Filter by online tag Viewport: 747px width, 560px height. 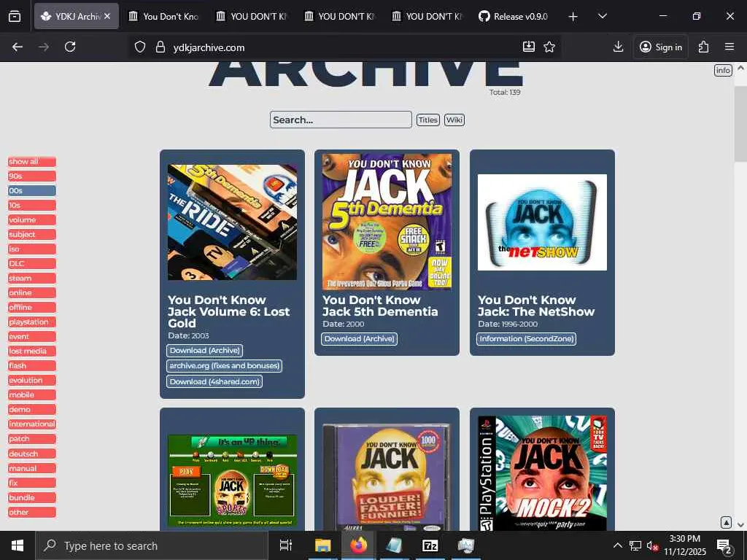[32, 293]
